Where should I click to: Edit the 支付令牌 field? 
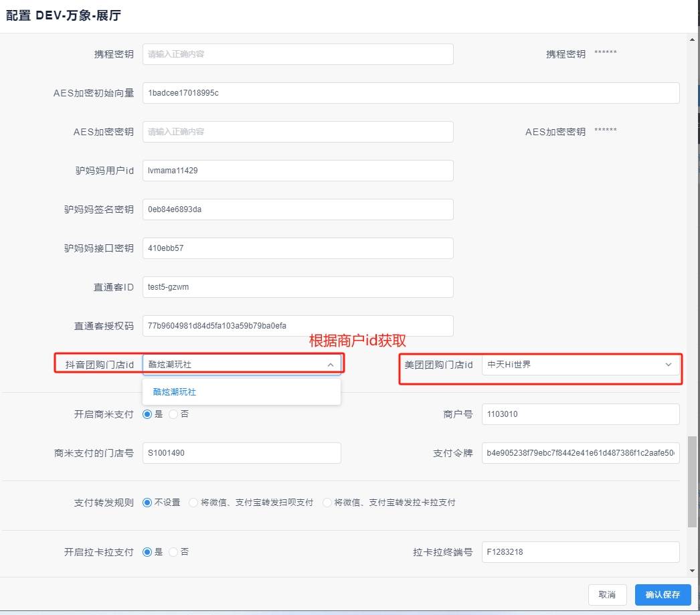pos(580,453)
